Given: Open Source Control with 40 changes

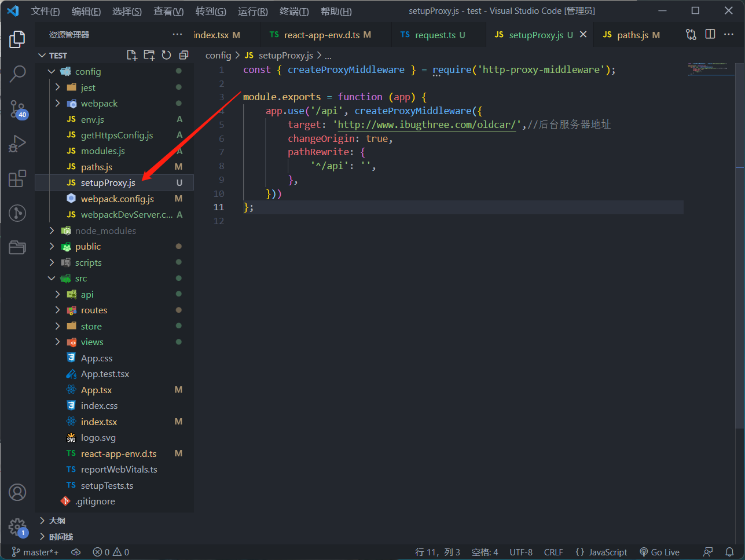Looking at the screenshot, I should tap(17, 109).
